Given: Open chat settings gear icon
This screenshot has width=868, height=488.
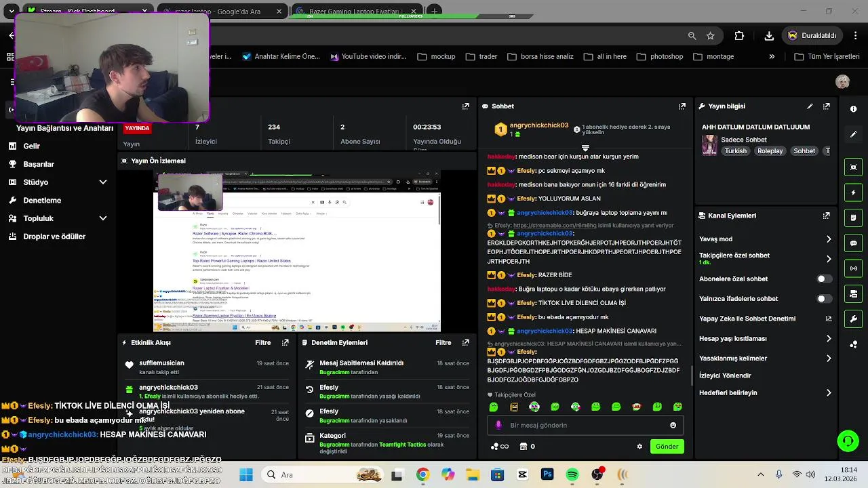Looking at the screenshot, I should (639, 447).
